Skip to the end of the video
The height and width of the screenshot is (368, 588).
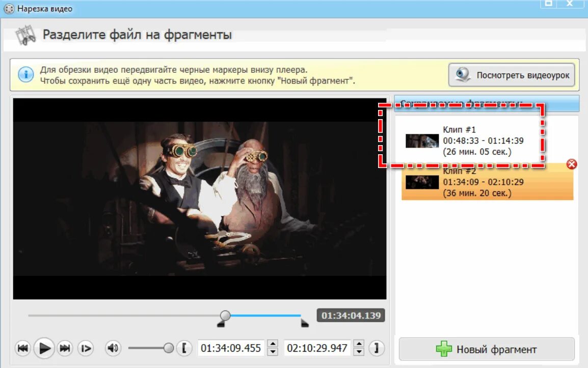tap(65, 348)
